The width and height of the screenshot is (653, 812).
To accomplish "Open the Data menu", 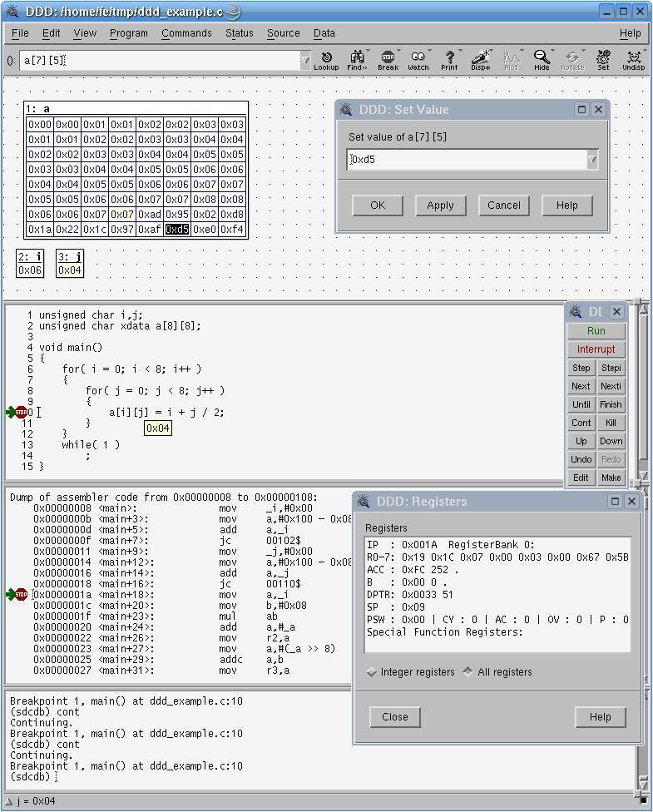I will pyautogui.click(x=324, y=33).
